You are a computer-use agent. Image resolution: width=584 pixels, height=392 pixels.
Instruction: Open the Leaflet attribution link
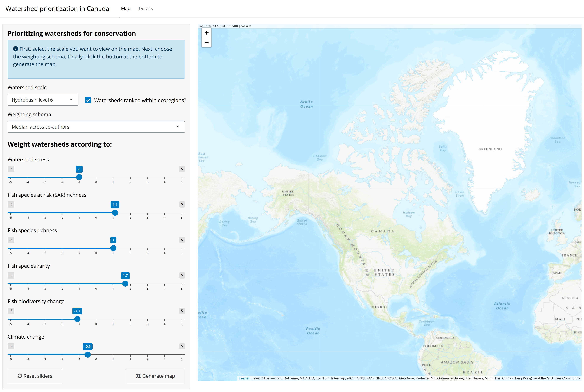pyautogui.click(x=244, y=378)
